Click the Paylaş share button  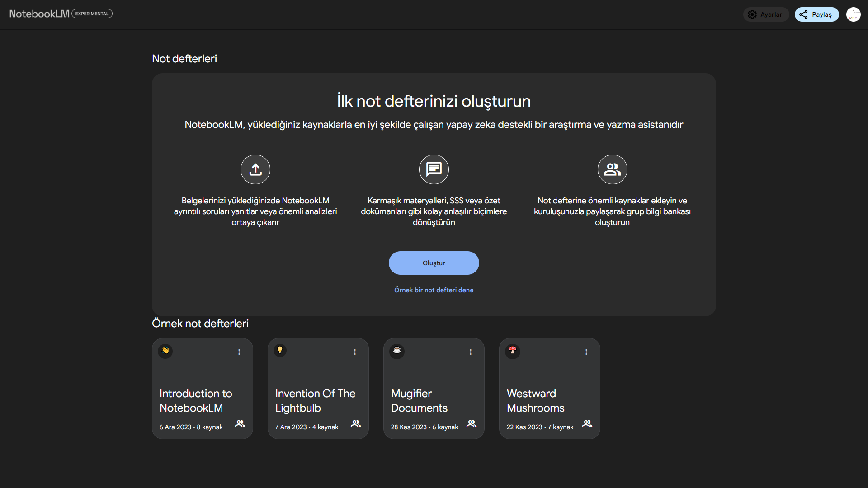pos(816,14)
